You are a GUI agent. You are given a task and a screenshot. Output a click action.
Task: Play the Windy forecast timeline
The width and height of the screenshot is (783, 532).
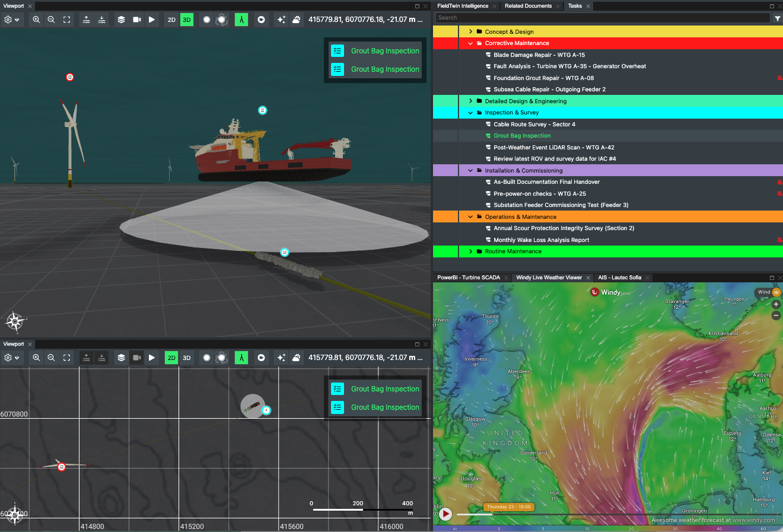pyautogui.click(x=445, y=514)
